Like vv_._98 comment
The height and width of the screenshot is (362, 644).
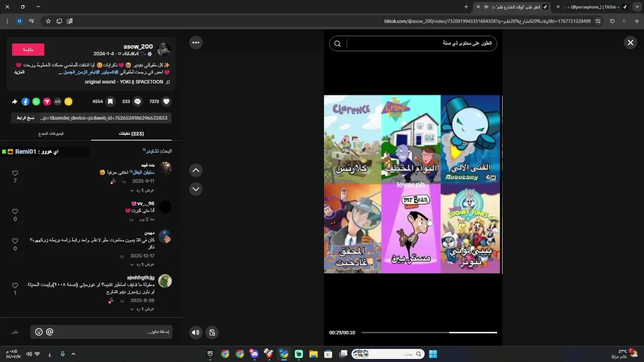pyautogui.click(x=15, y=212)
